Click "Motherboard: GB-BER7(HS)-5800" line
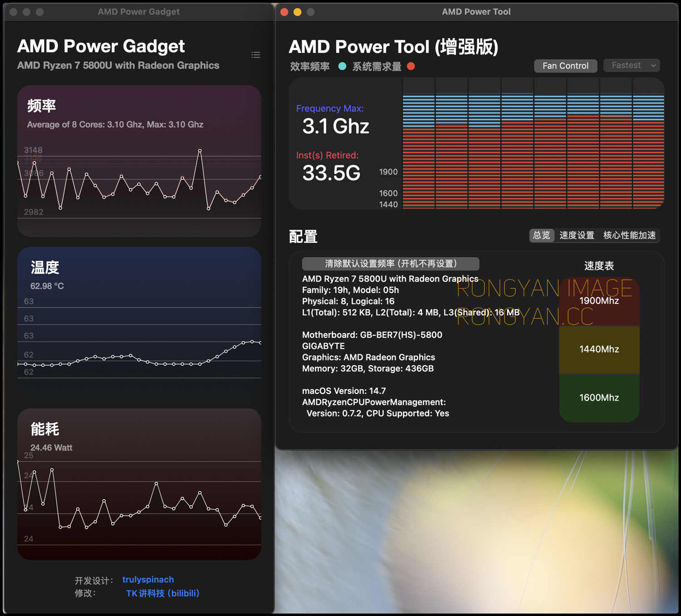 coord(372,335)
